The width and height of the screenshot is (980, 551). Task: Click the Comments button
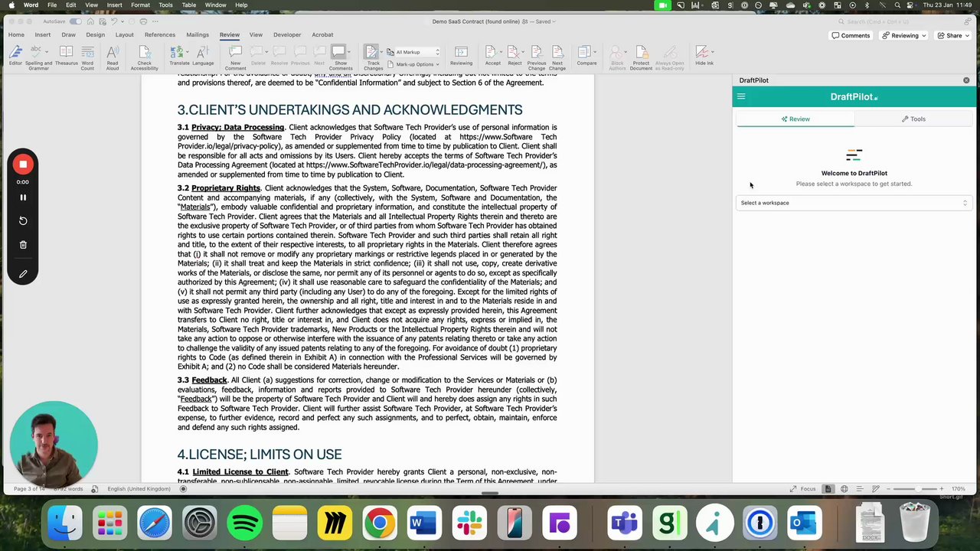(851, 35)
